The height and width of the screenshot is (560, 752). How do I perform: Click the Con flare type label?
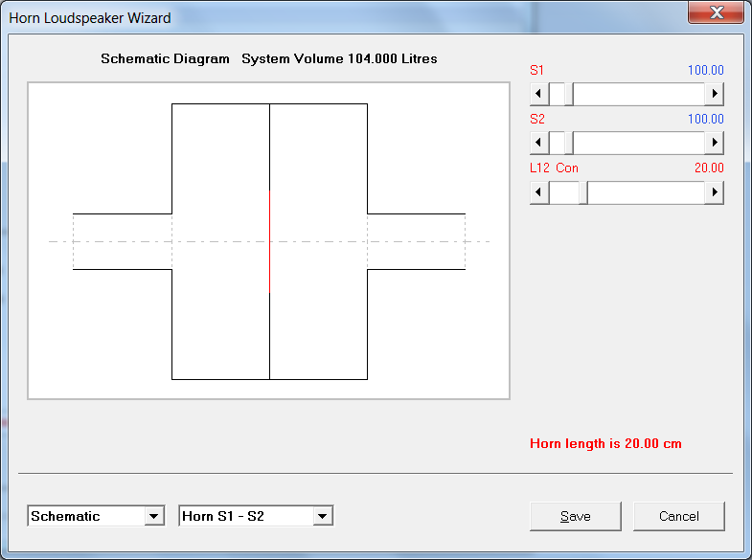click(x=567, y=168)
